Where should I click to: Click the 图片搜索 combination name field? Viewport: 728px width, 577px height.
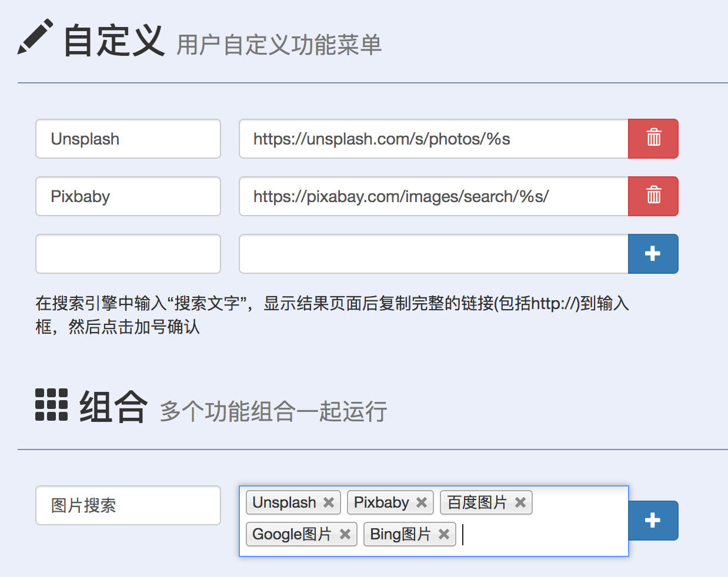[128, 505]
